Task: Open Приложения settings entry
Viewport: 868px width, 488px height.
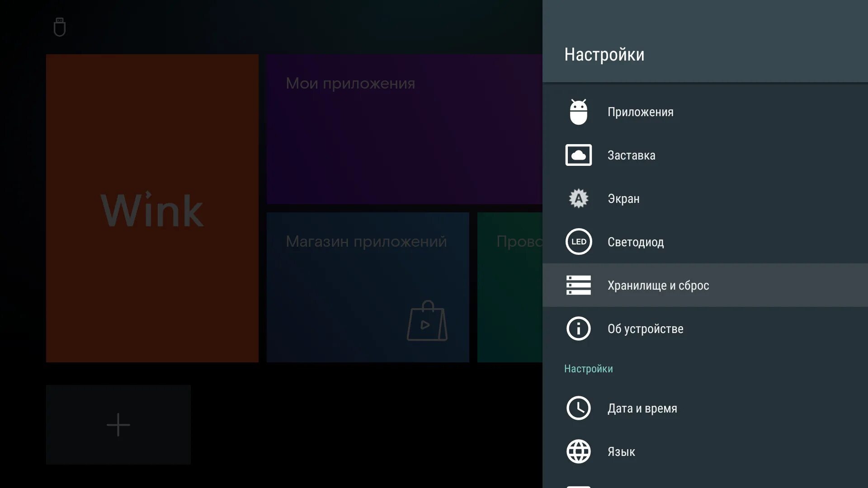Action: coord(640,112)
